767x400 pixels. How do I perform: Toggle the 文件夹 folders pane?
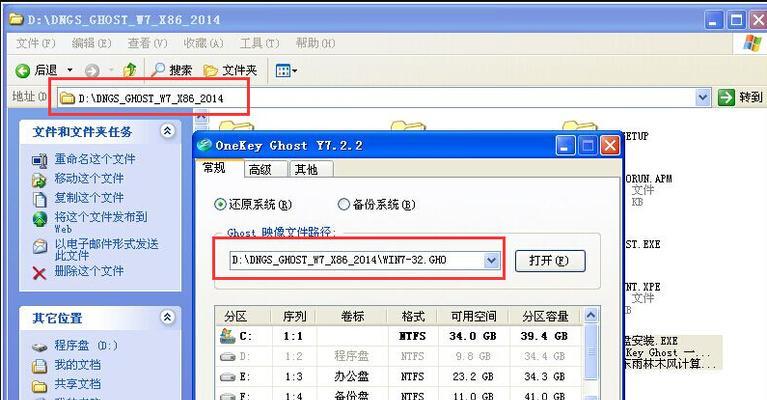230,70
